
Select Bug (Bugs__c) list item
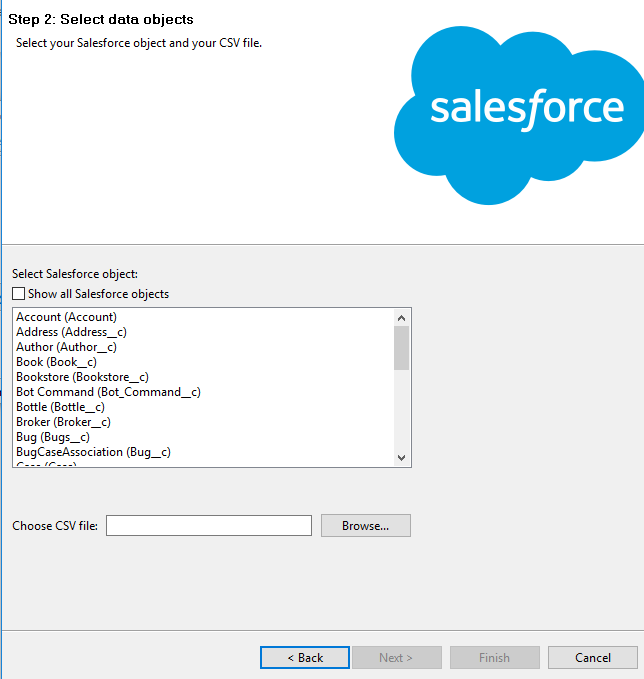coord(53,437)
